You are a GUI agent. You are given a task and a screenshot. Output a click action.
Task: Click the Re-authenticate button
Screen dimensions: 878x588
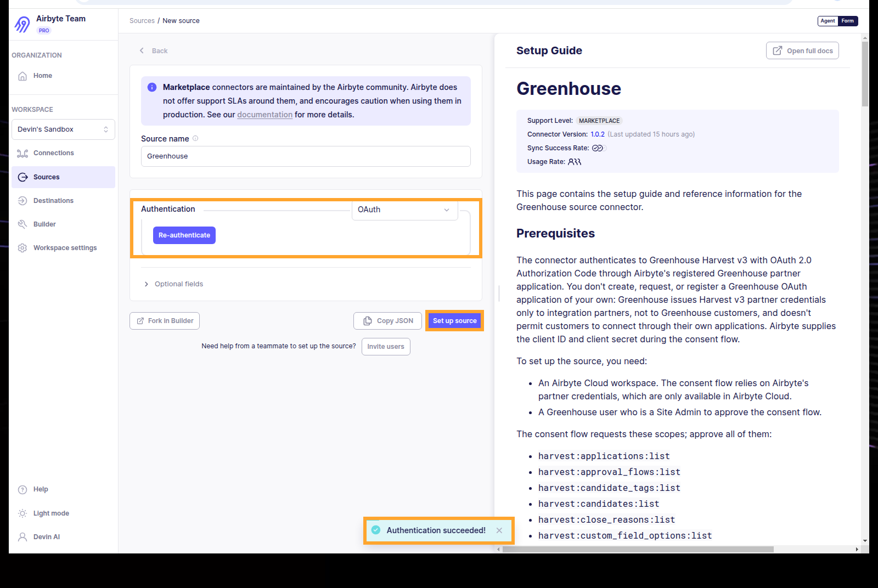click(x=184, y=235)
